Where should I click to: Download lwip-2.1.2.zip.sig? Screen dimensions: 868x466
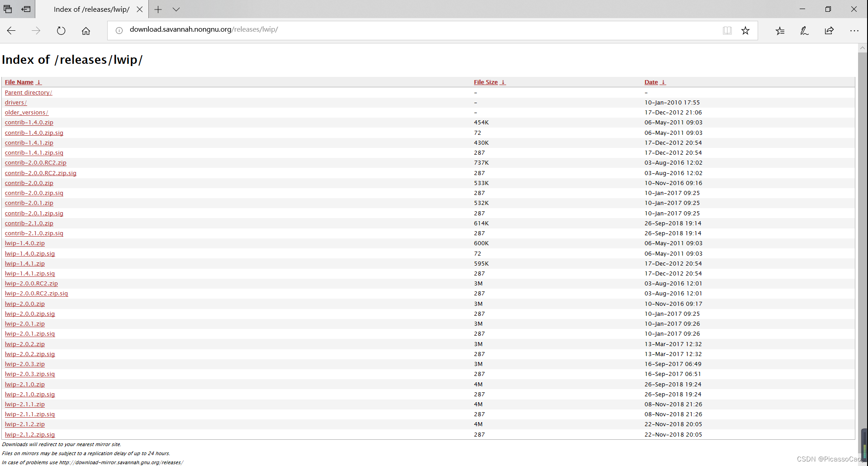tap(30, 434)
